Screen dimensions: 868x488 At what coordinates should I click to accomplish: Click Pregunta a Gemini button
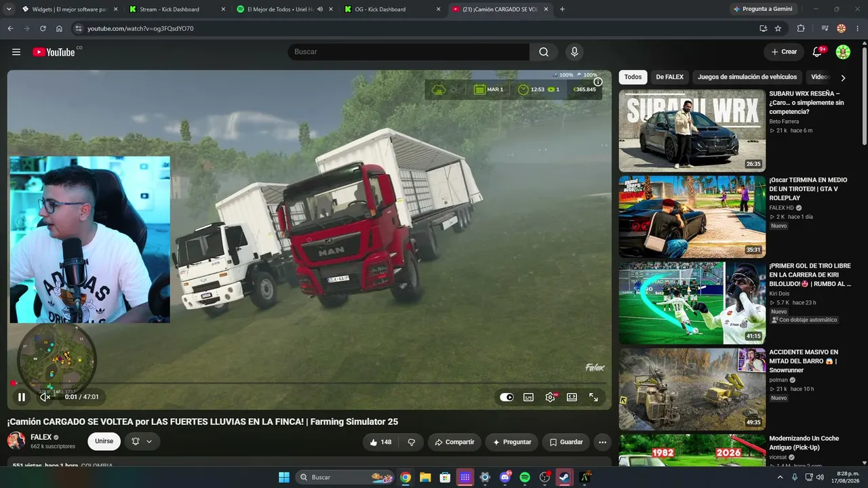click(x=763, y=9)
